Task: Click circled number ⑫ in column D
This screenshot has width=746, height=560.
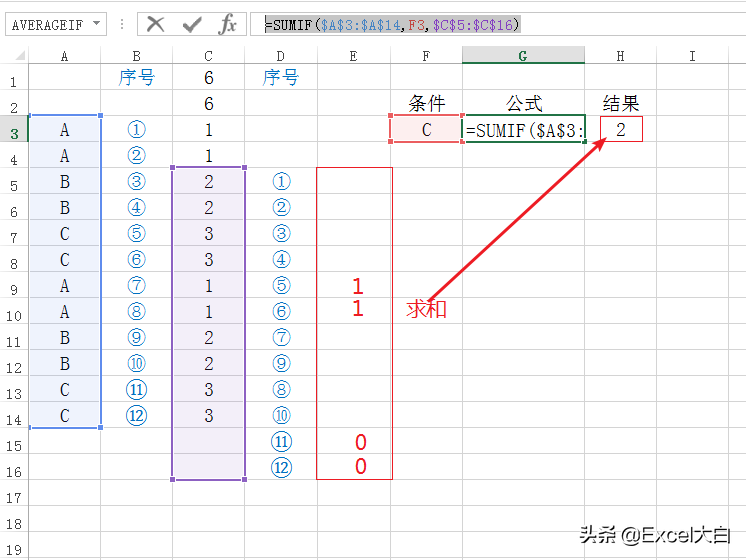Action: 281,467
